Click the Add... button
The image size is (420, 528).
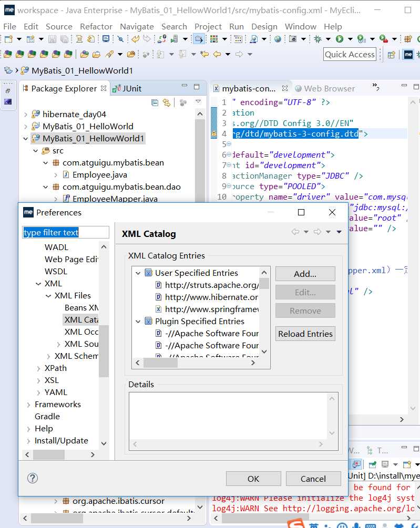pyautogui.click(x=305, y=274)
